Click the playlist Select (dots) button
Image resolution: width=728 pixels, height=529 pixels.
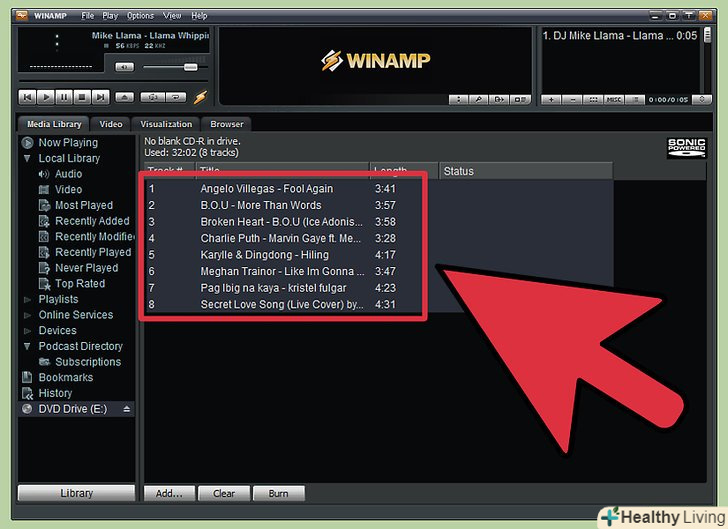tap(593, 99)
